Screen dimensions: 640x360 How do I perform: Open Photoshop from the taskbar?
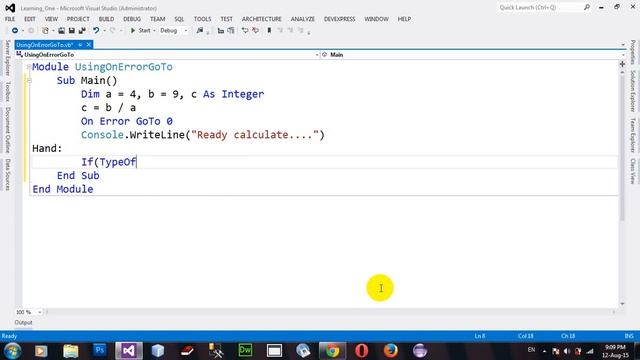point(100,351)
